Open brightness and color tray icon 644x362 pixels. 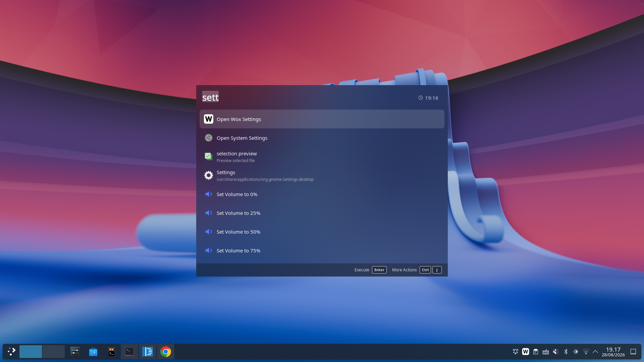(576, 352)
